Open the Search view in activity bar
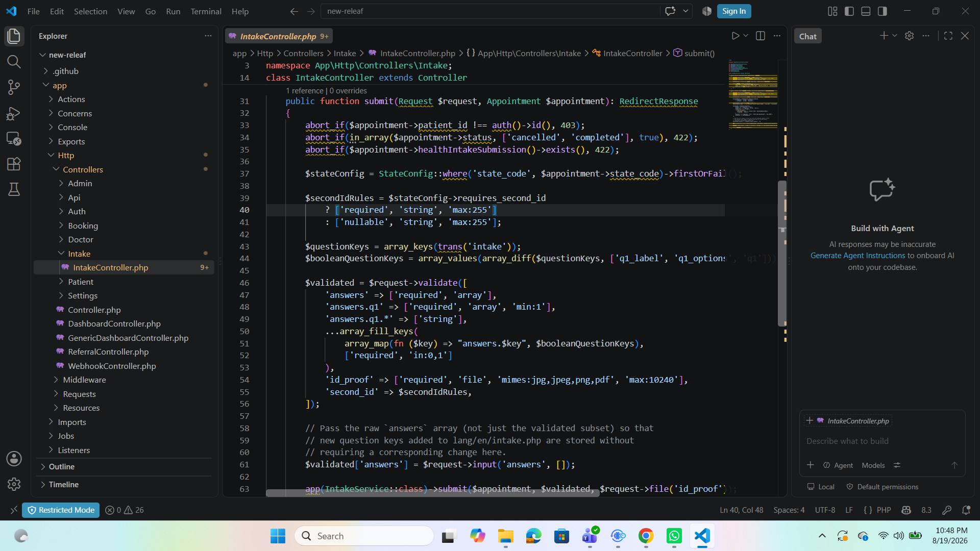This screenshot has width=980, height=551. (14, 62)
